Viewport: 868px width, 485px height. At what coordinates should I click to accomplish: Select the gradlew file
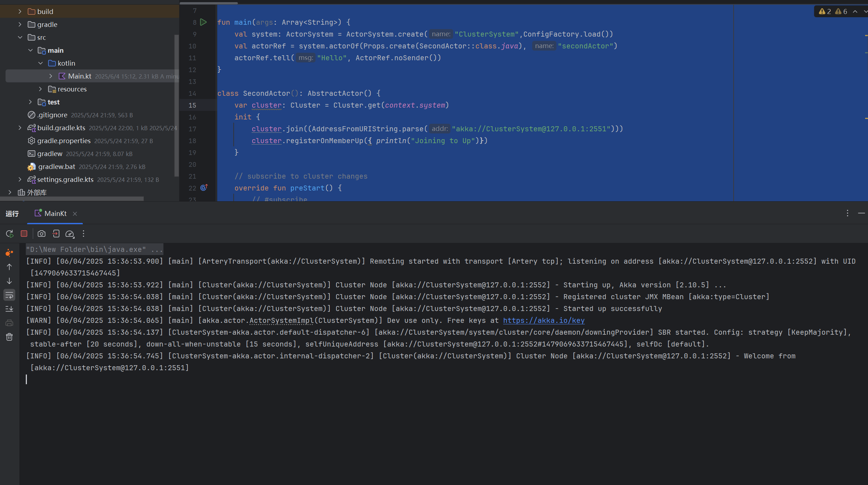(50, 154)
